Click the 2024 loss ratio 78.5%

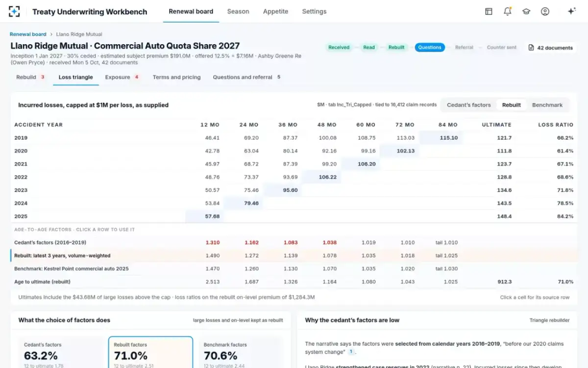[x=564, y=203]
